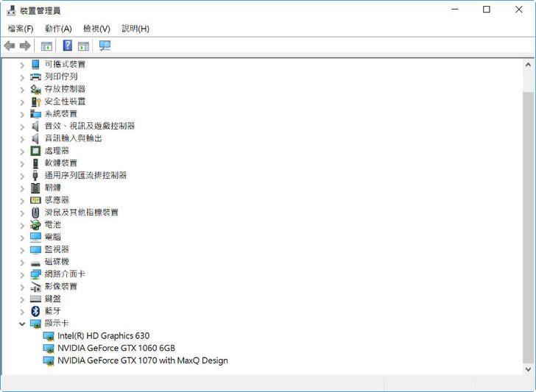Click the vertical scrollbar thumb
536x392 pixels.
(x=528, y=227)
